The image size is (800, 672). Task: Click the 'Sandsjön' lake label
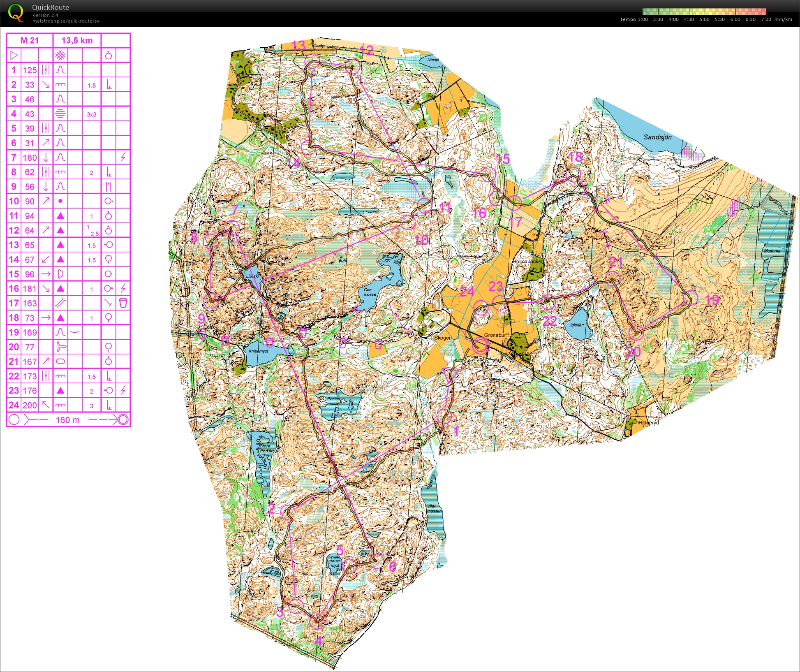[x=657, y=137]
